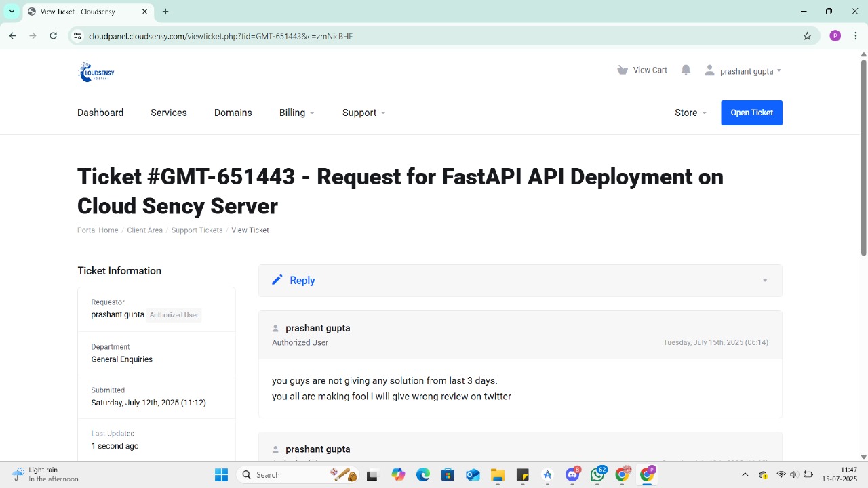Click the site information icon in address bar
868x488 pixels.
coord(77,36)
